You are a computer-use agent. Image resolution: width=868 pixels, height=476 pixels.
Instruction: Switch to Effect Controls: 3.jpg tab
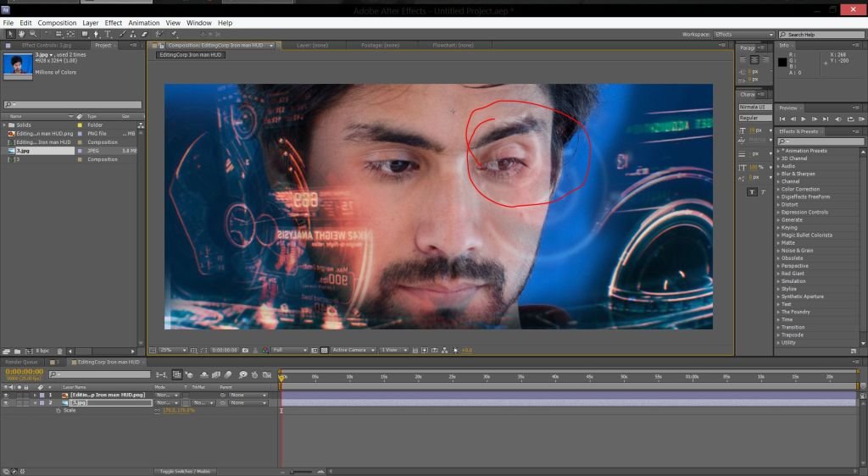(46, 46)
